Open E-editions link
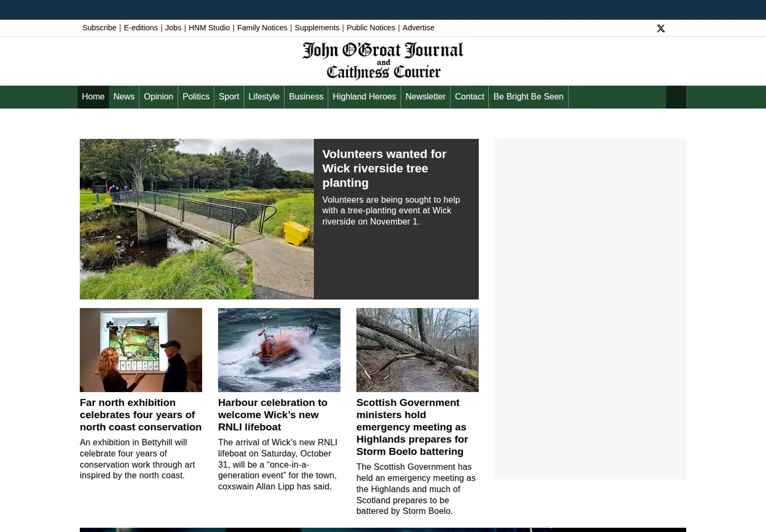766x532 pixels. coord(141,28)
